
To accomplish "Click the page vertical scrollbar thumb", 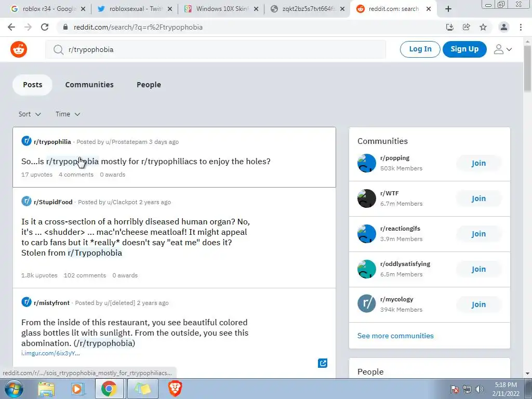I will 527,68.
